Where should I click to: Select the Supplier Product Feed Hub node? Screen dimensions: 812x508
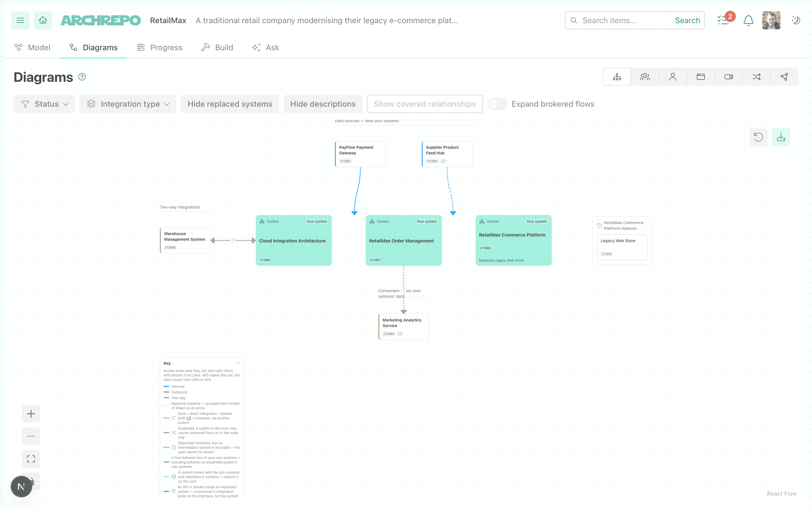(447, 154)
